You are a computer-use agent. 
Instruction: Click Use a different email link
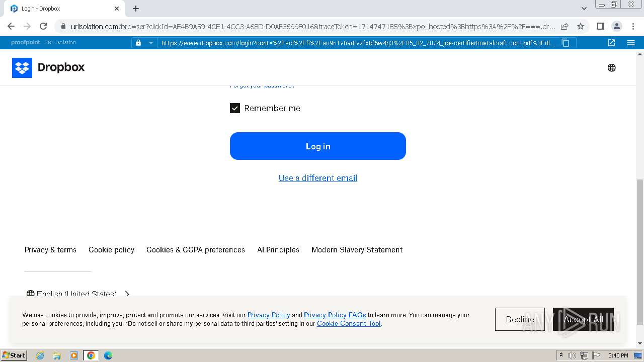[318, 178]
